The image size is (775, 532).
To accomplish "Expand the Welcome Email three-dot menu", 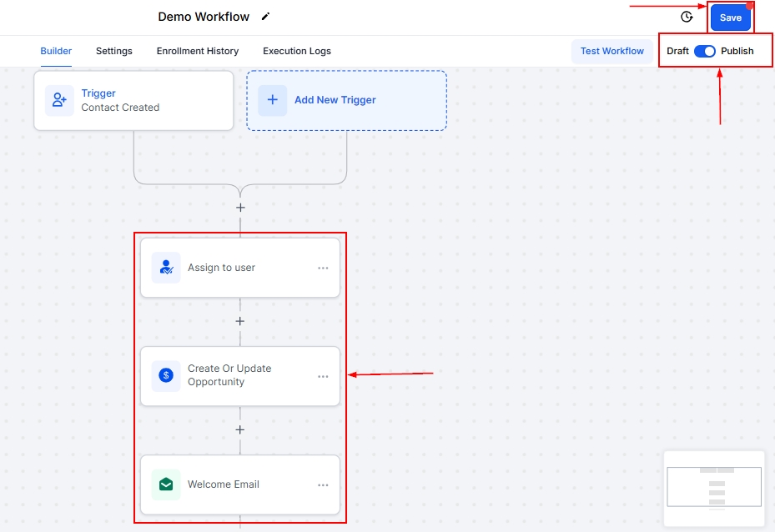I will [x=323, y=485].
